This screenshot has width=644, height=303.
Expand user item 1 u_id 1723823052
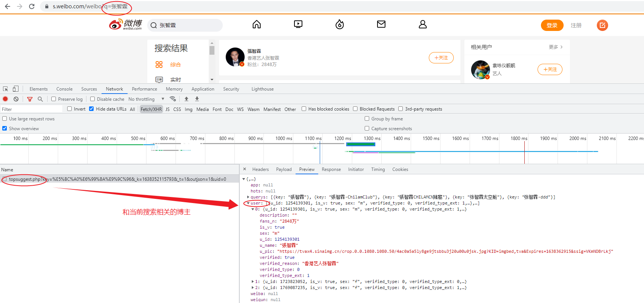[253, 281]
